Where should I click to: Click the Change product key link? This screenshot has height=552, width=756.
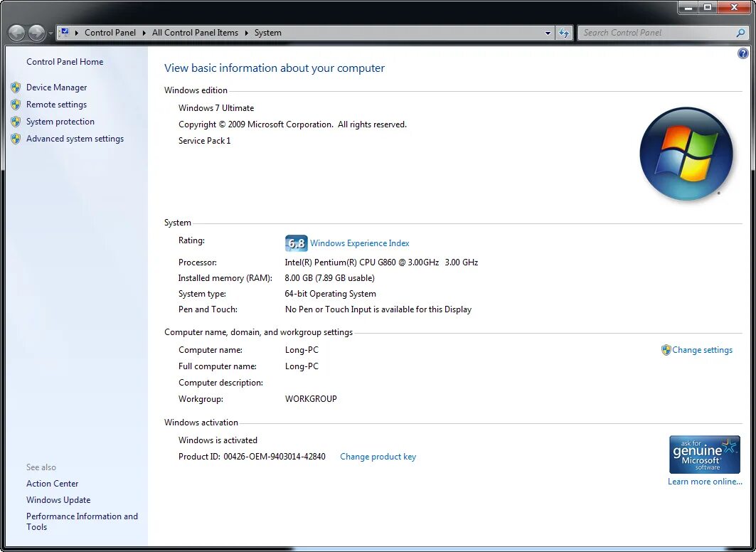(378, 457)
